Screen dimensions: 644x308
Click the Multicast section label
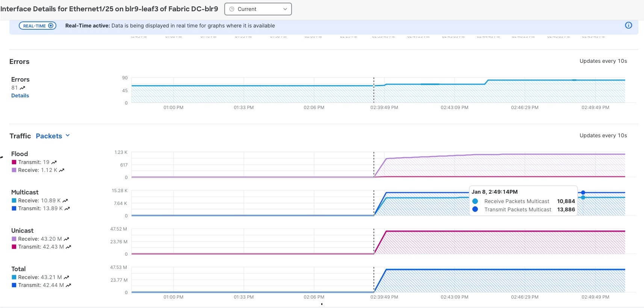[x=25, y=192]
